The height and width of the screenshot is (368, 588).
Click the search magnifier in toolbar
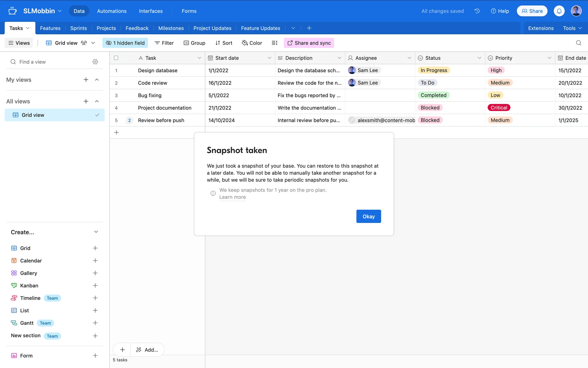tap(578, 43)
